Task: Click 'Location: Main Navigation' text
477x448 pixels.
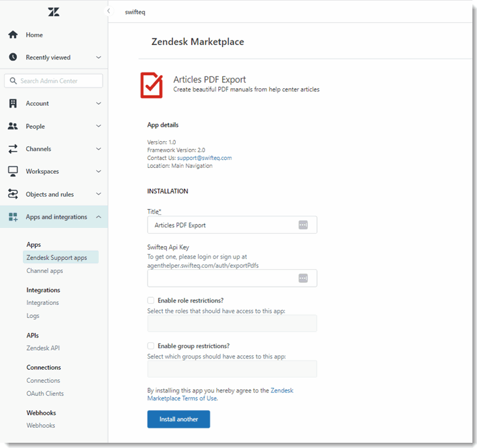Action: (180, 166)
